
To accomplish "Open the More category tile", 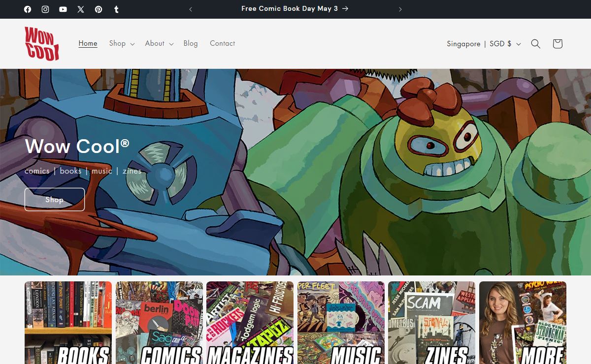I will click(523, 323).
